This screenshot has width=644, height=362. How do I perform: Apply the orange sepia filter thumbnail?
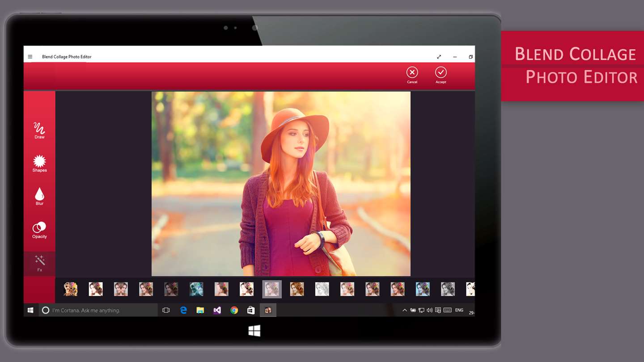(297, 289)
